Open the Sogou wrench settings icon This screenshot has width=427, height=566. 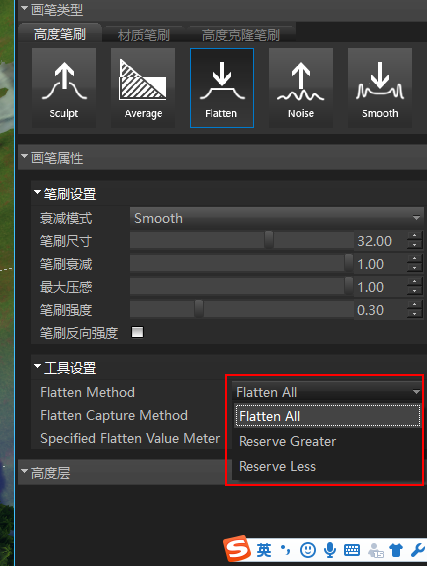(418, 550)
